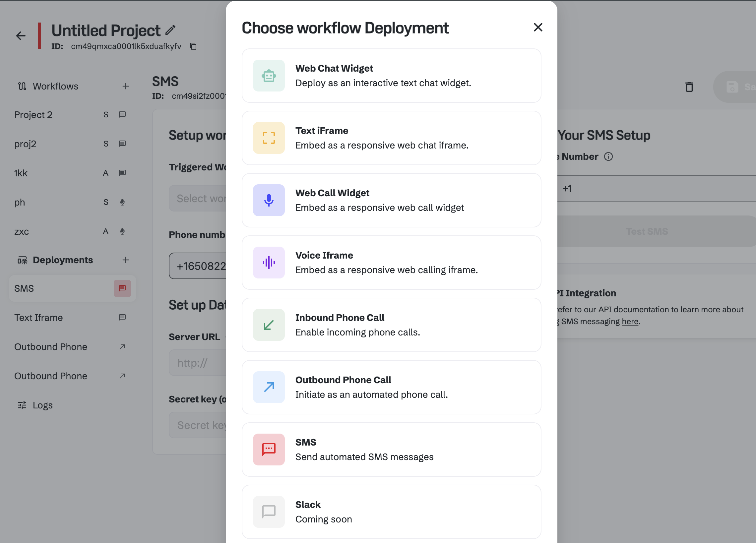Click the Slack coming soon option
This screenshot has height=543, width=756.
pyautogui.click(x=391, y=512)
